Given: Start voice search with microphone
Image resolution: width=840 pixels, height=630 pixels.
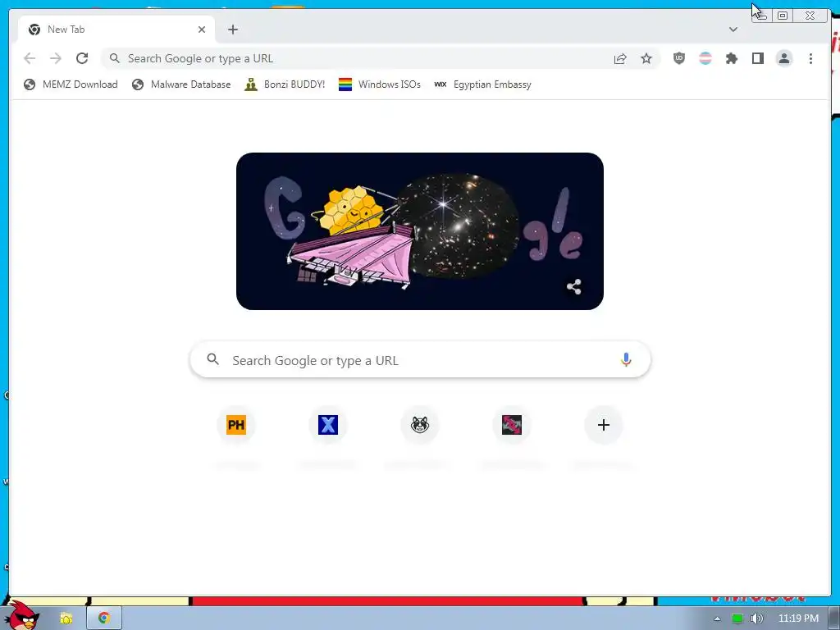Looking at the screenshot, I should pos(626,360).
